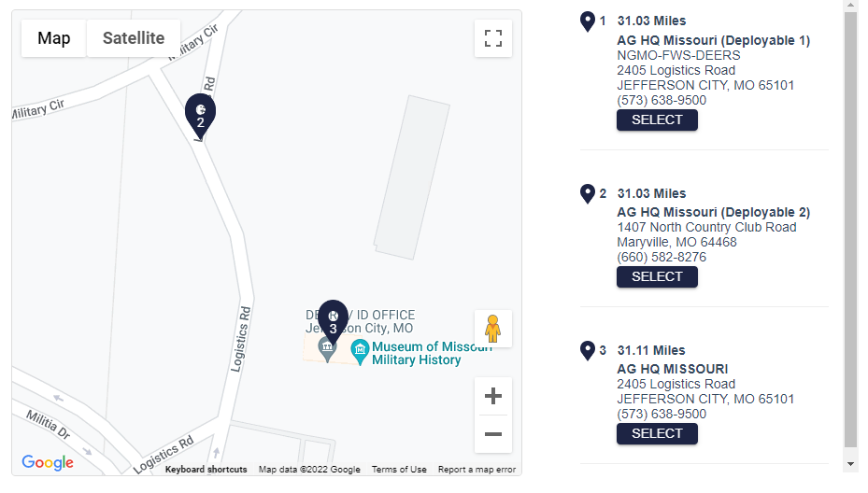Switch to Satellite view
Image resolution: width=868 pixels, height=493 pixels.
(134, 38)
